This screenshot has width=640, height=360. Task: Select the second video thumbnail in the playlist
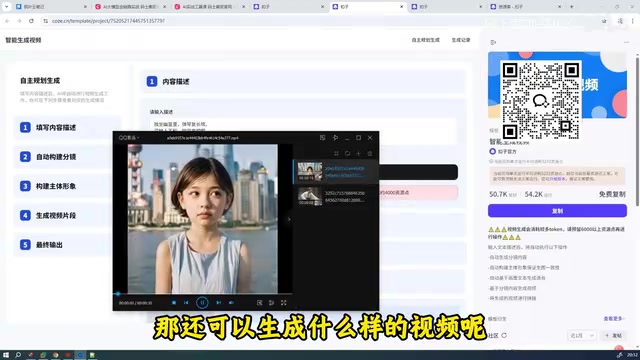pos(310,196)
